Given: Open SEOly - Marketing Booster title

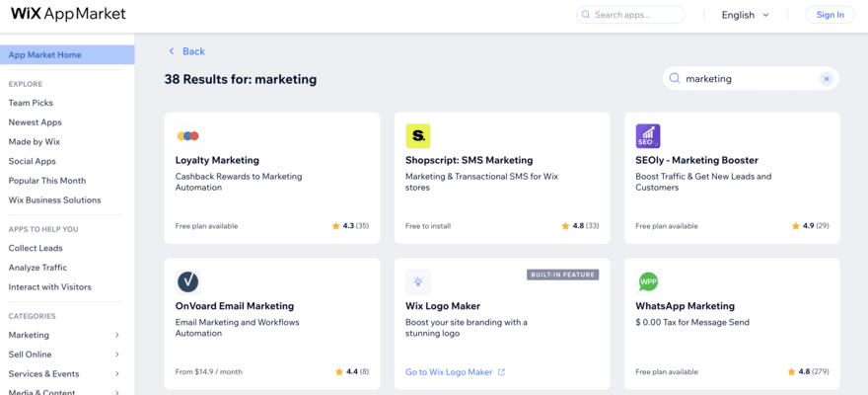Looking at the screenshot, I should [697, 160].
